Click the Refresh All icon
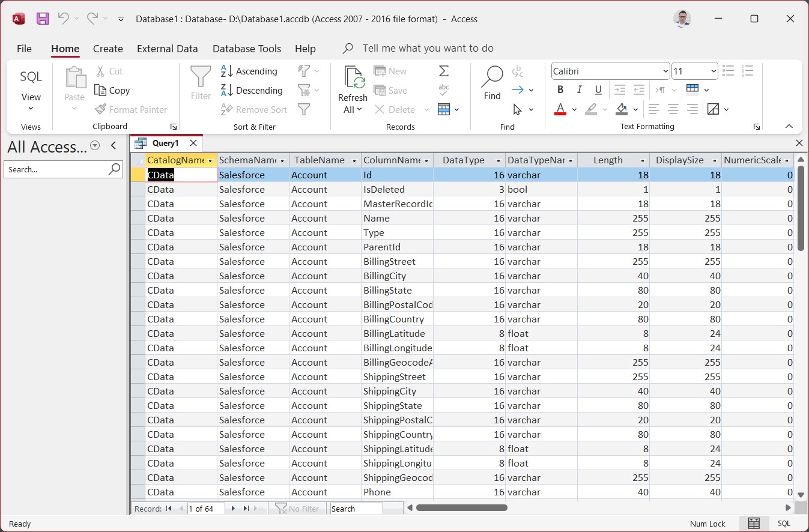 point(353,78)
